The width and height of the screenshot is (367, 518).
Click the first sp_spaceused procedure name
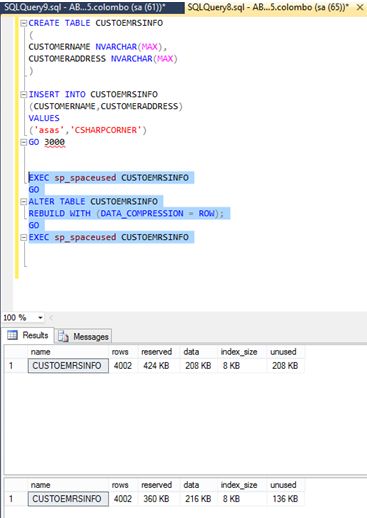[x=85, y=178]
